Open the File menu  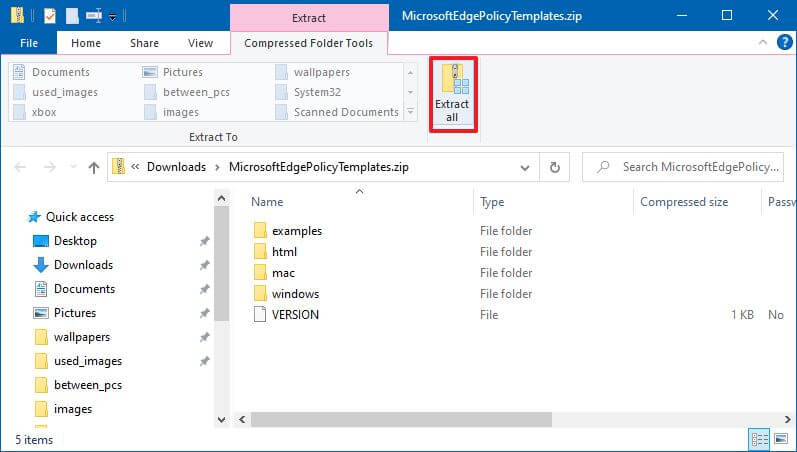(28, 43)
